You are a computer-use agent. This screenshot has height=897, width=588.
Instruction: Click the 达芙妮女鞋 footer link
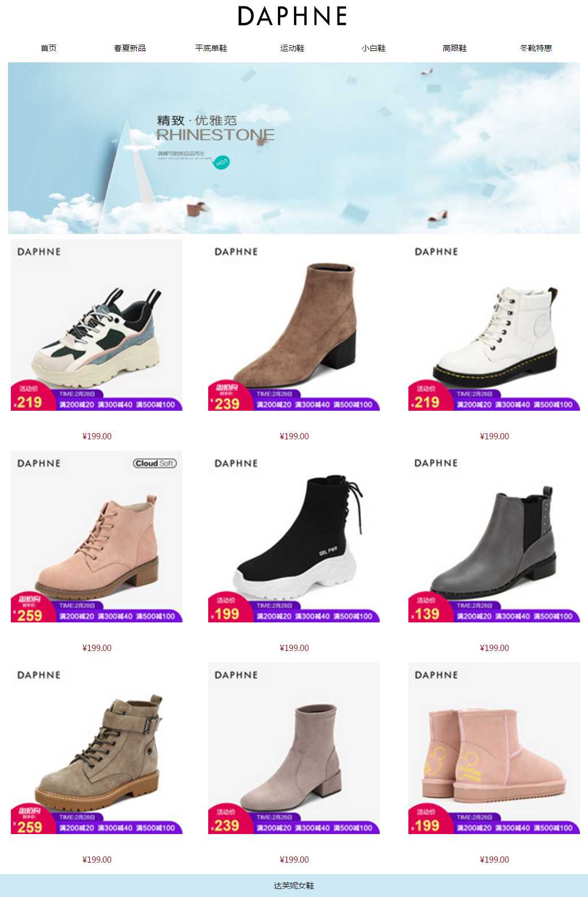[294, 886]
